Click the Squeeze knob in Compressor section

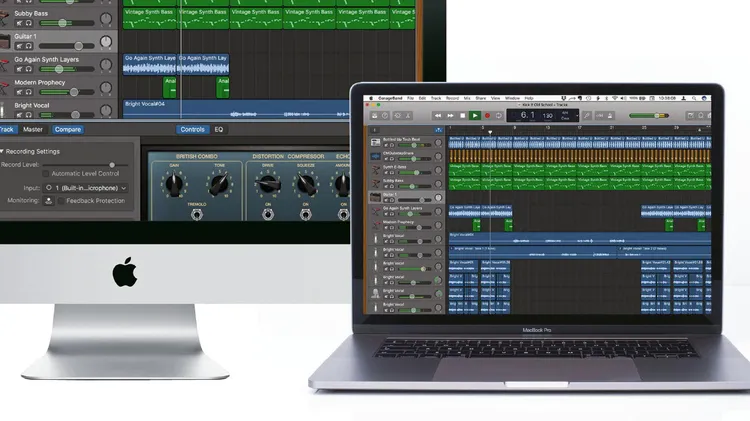[306, 184]
